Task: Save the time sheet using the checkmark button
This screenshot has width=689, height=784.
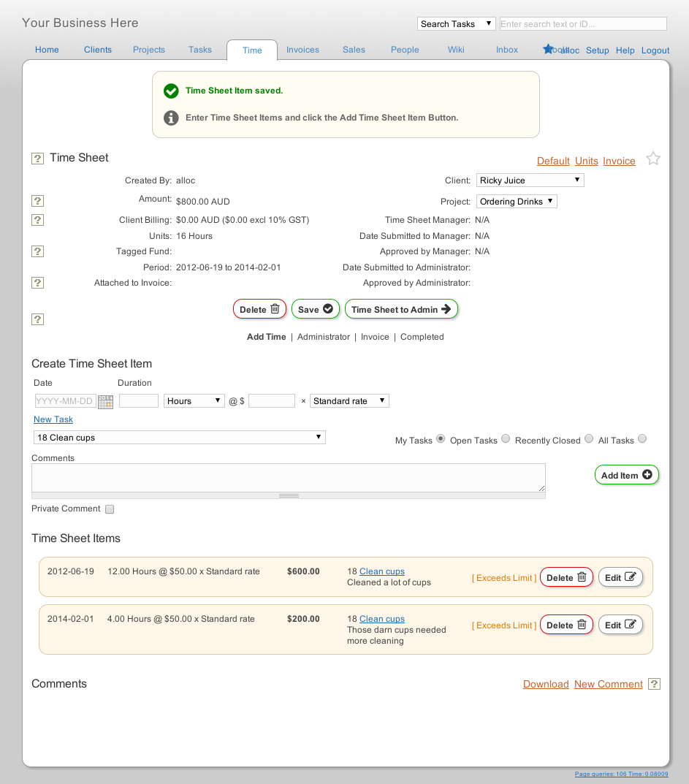Action: coord(315,308)
